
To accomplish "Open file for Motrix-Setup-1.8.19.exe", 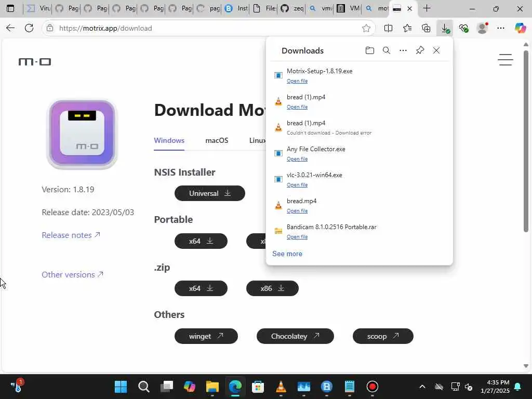I will point(297,81).
